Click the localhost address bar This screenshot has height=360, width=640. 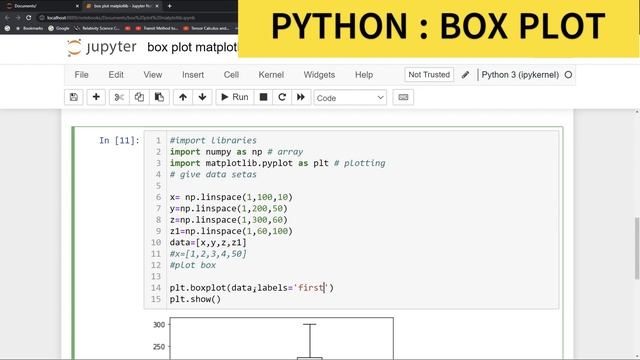click(137, 18)
